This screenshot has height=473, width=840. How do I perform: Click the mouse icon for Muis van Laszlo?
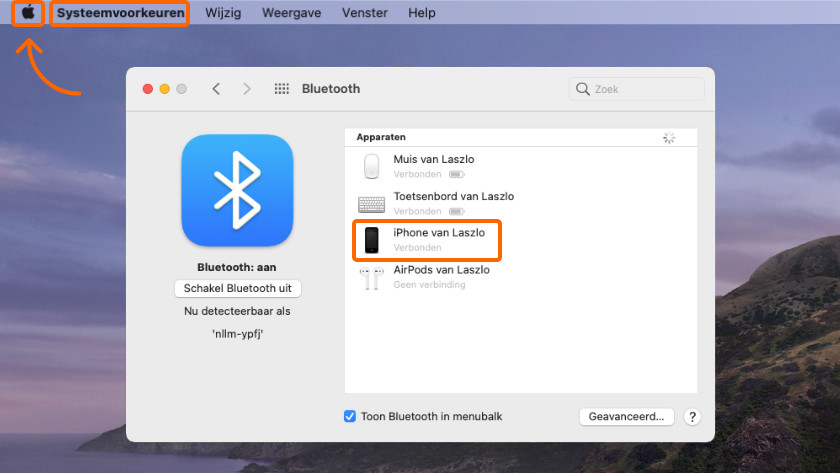click(x=371, y=166)
